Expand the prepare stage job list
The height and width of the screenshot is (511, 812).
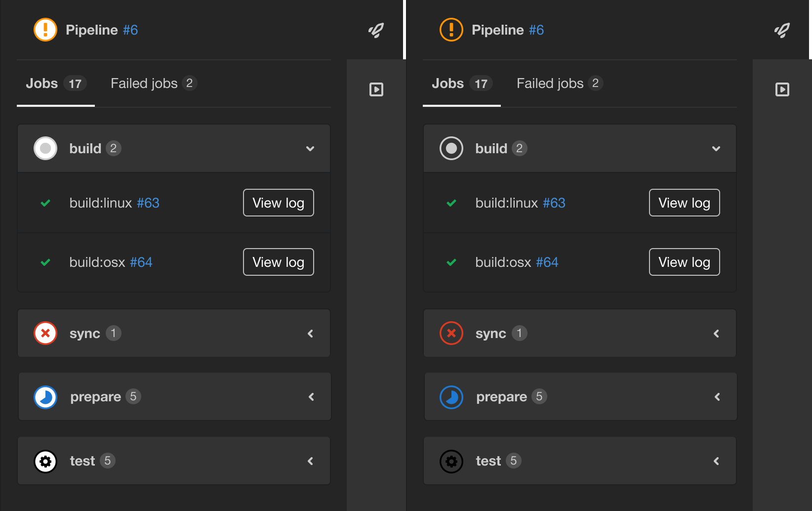coord(311,396)
